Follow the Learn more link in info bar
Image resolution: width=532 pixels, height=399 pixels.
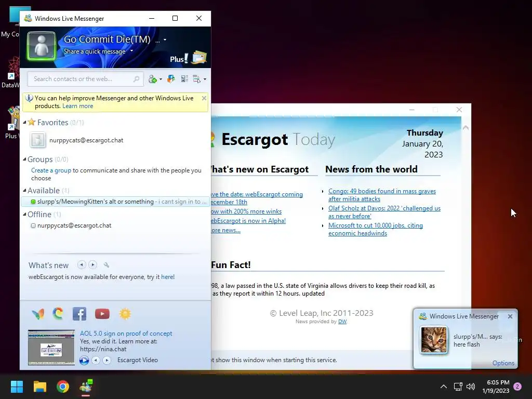coord(78,106)
